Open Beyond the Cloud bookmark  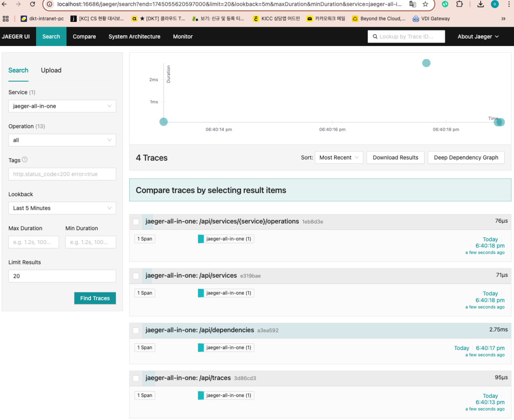379,19
